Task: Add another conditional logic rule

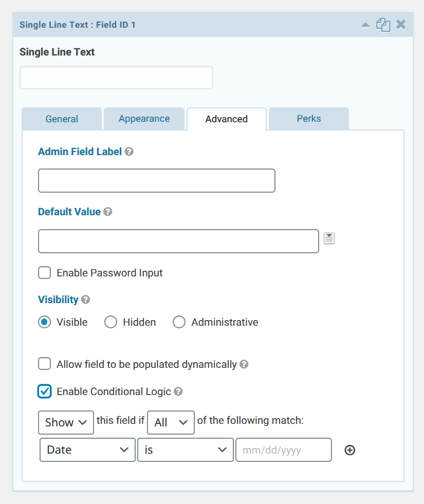Action: coord(350,450)
